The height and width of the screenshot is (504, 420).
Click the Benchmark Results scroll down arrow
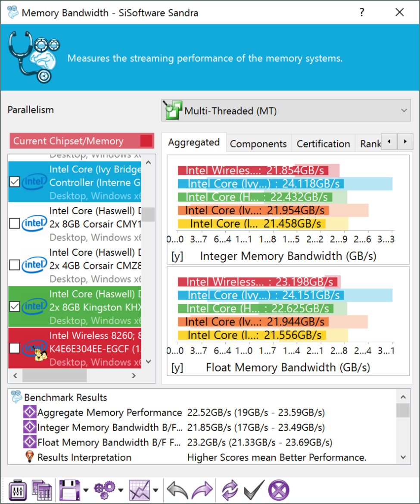[403, 457]
